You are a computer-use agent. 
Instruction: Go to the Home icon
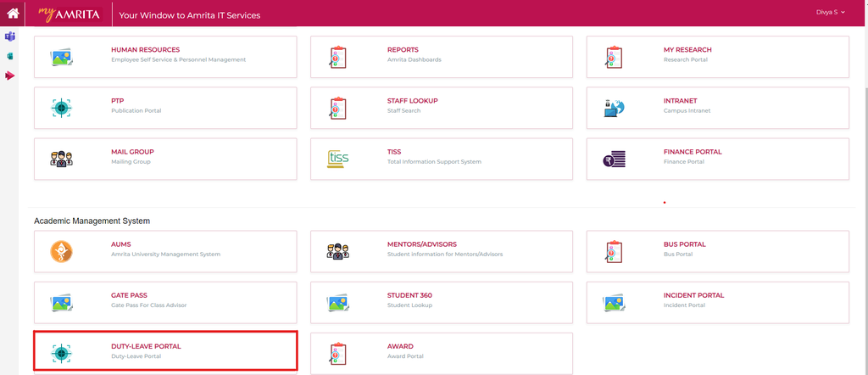coord(13,14)
